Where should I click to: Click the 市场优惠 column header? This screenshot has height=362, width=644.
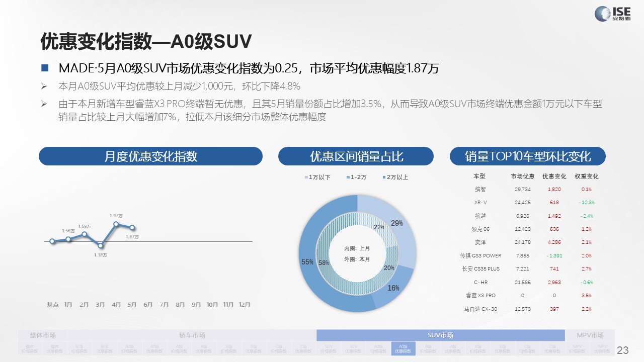[x=523, y=176]
